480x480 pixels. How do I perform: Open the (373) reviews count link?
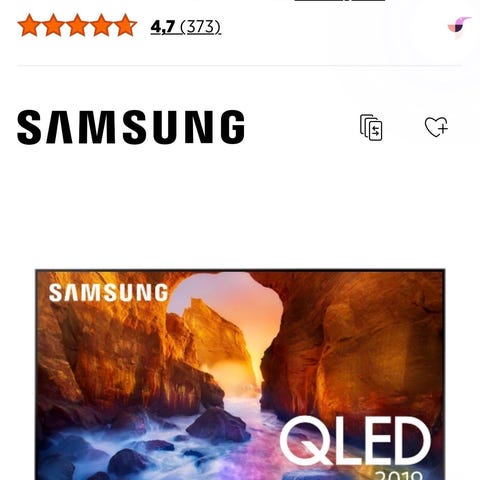200,27
